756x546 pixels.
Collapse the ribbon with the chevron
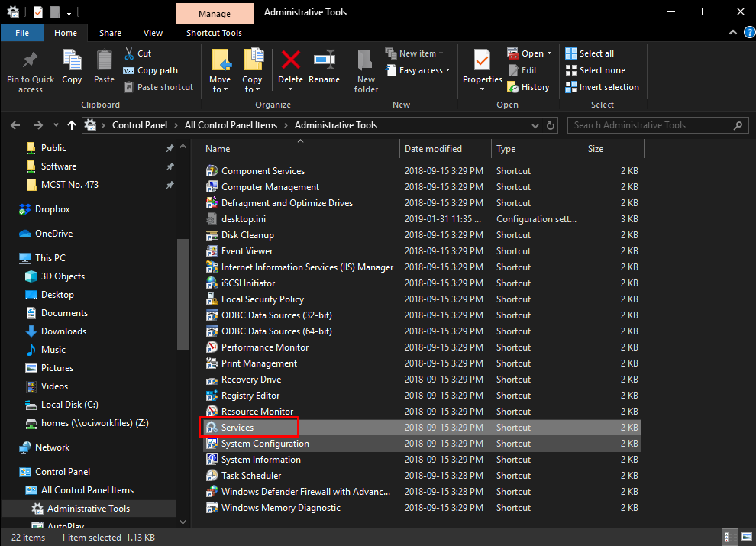pyautogui.click(x=733, y=33)
